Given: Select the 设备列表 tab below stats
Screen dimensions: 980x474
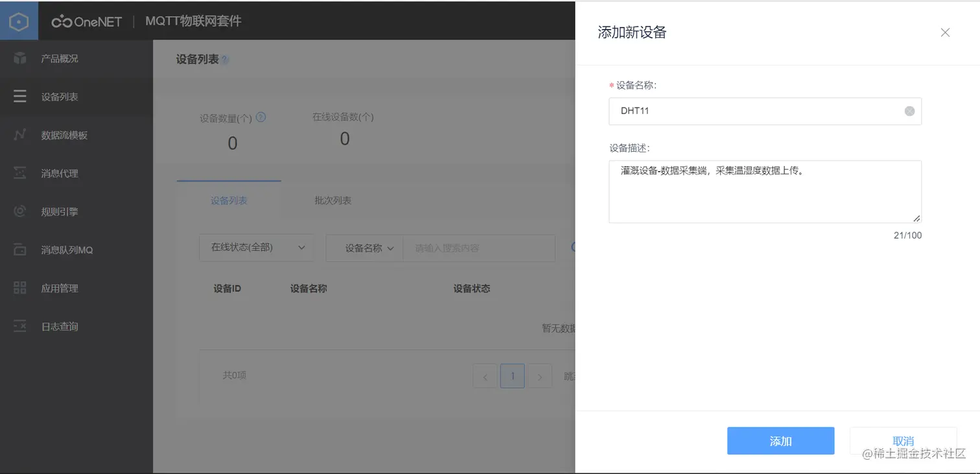Looking at the screenshot, I should point(229,200).
